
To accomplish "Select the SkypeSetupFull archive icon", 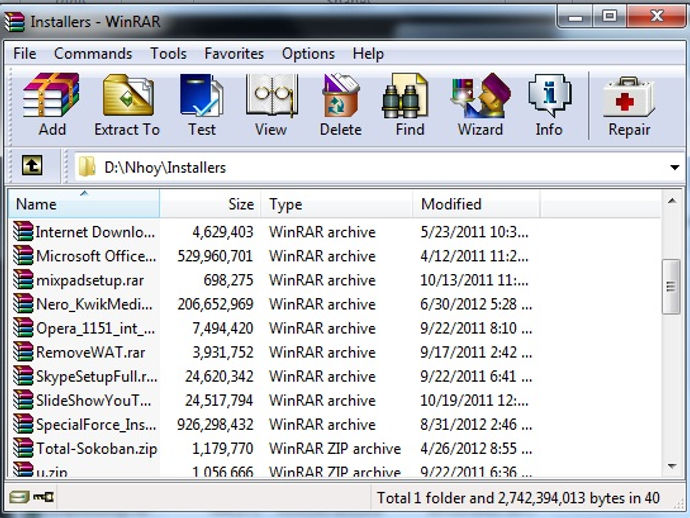I will click(x=23, y=375).
